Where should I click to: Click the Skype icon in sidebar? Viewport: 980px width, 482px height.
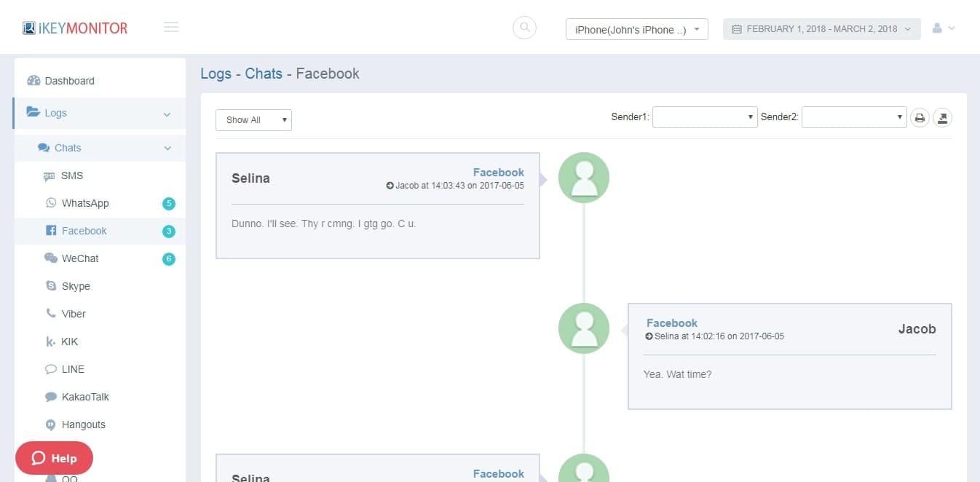point(50,286)
